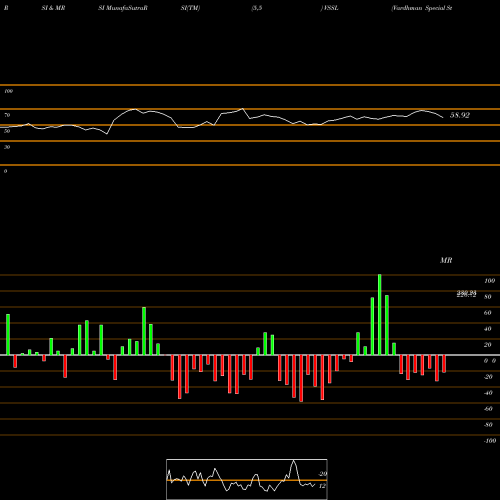Click the overlapping price label near MR 80
Image resolution: width=500 pixels, height=500 pixels.
pyautogui.click(x=466, y=294)
